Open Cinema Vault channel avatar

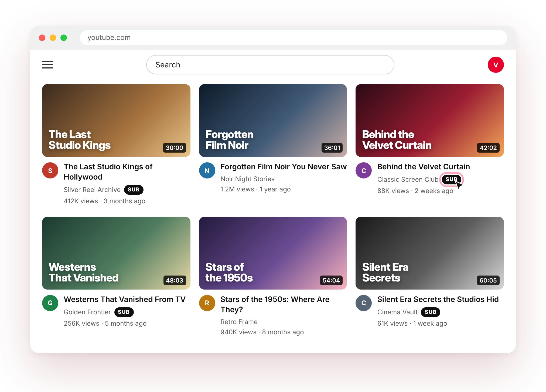coord(364,303)
